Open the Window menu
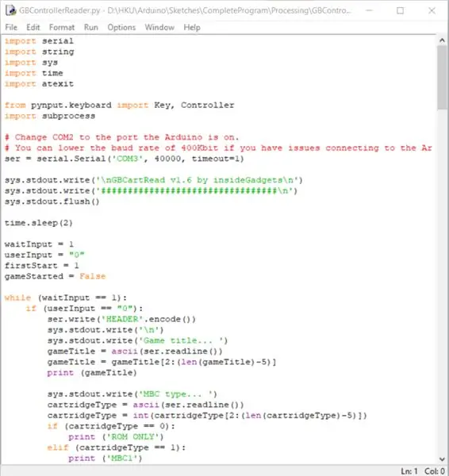This screenshot has height=476, width=449. point(159,27)
